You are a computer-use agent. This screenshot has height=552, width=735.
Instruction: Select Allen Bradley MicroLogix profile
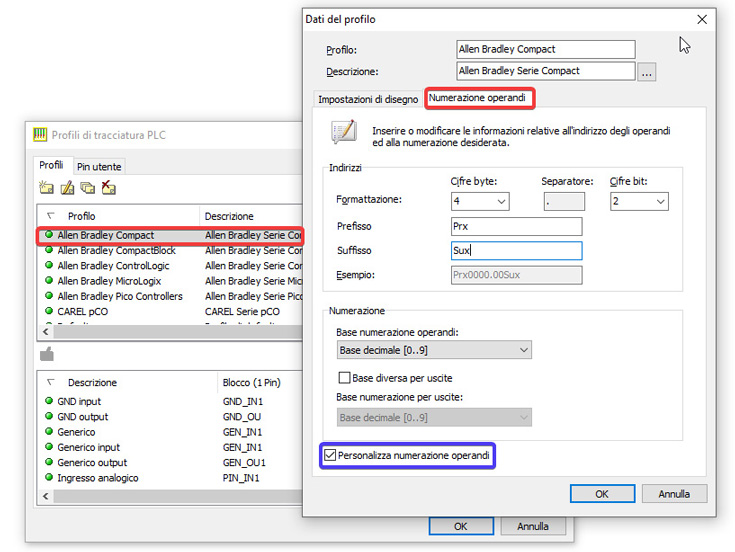pos(171,281)
